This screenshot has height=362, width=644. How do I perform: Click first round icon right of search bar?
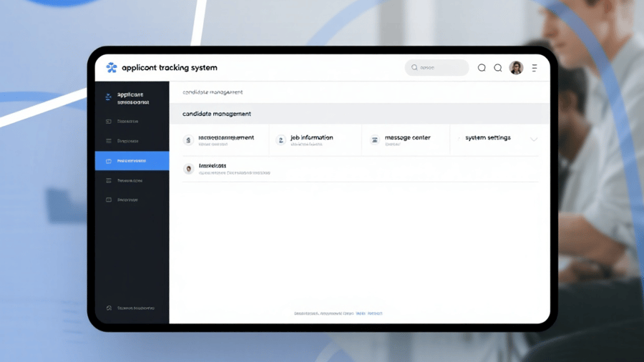[x=482, y=68]
